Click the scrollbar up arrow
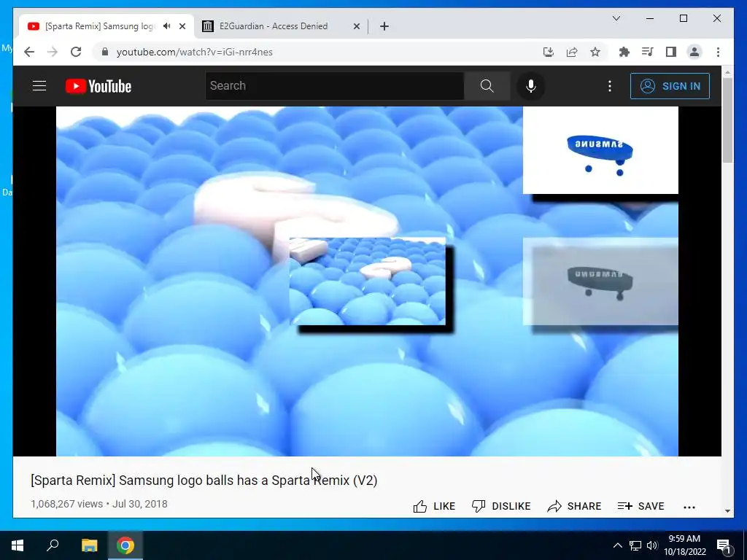The height and width of the screenshot is (560, 747). pos(727,72)
